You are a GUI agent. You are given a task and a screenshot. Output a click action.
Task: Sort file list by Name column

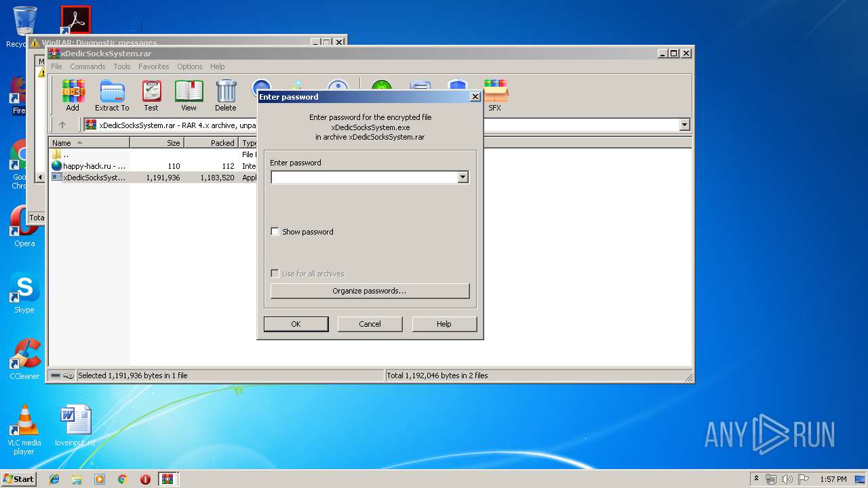[90, 143]
